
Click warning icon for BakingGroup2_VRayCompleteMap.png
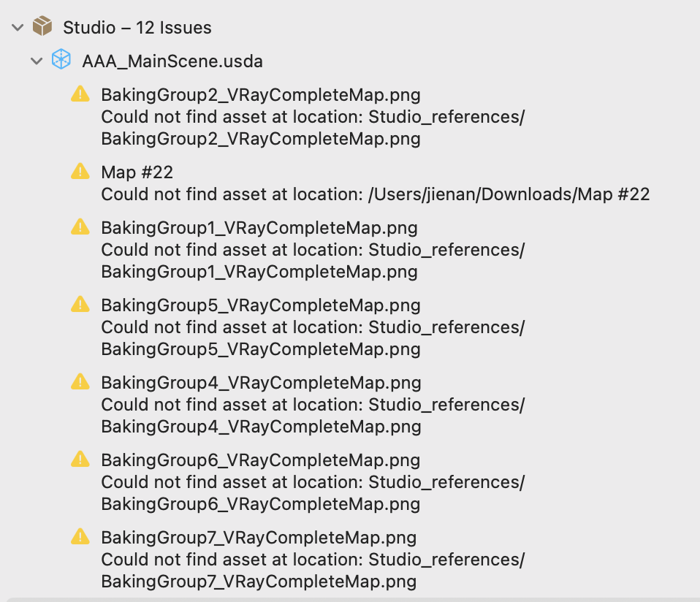[x=80, y=94]
